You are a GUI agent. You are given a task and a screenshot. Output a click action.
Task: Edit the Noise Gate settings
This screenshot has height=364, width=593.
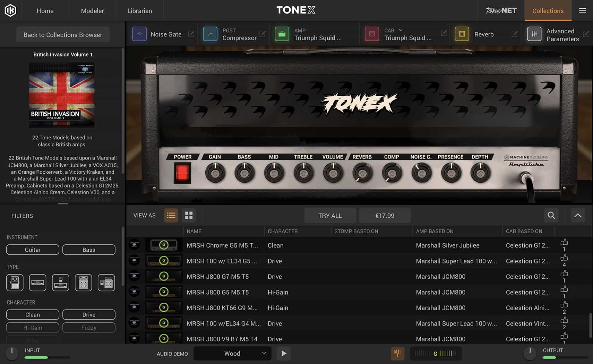pyautogui.click(x=191, y=34)
